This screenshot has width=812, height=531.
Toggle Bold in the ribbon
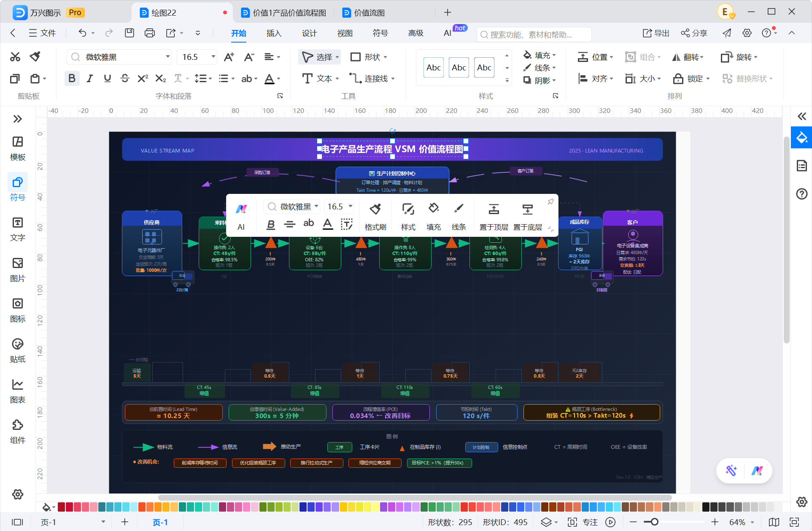[72, 78]
